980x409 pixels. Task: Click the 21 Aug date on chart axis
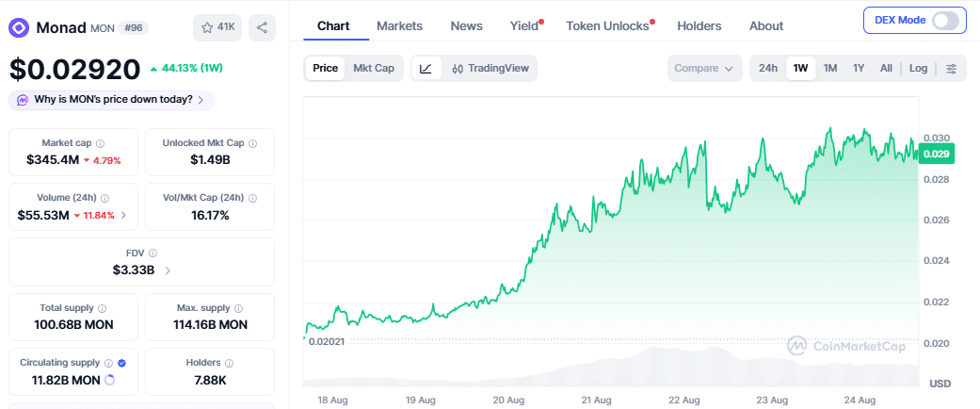pyautogui.click(x=594, y=400)
